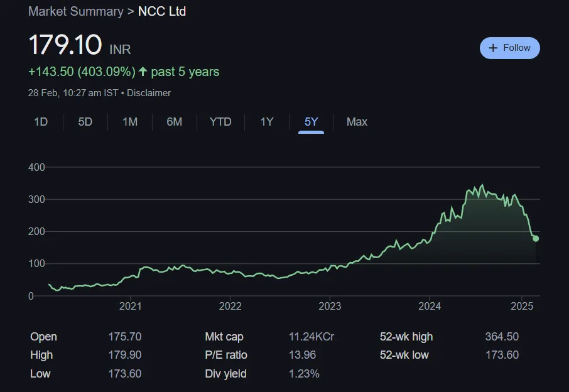The image size is (569, 392).
Task: Click the 2021 x-axis label
Action: 130,306
